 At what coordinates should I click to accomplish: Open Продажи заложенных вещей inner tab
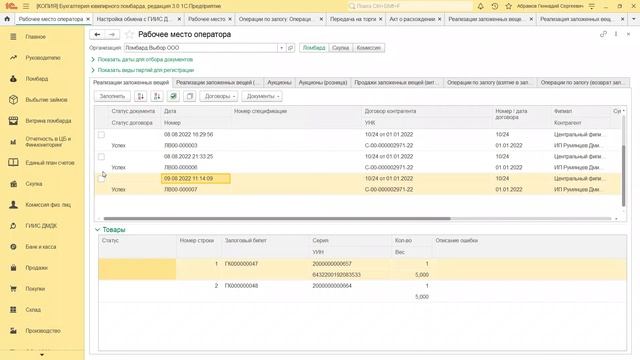pyautogui.click(x=396, y=82)
